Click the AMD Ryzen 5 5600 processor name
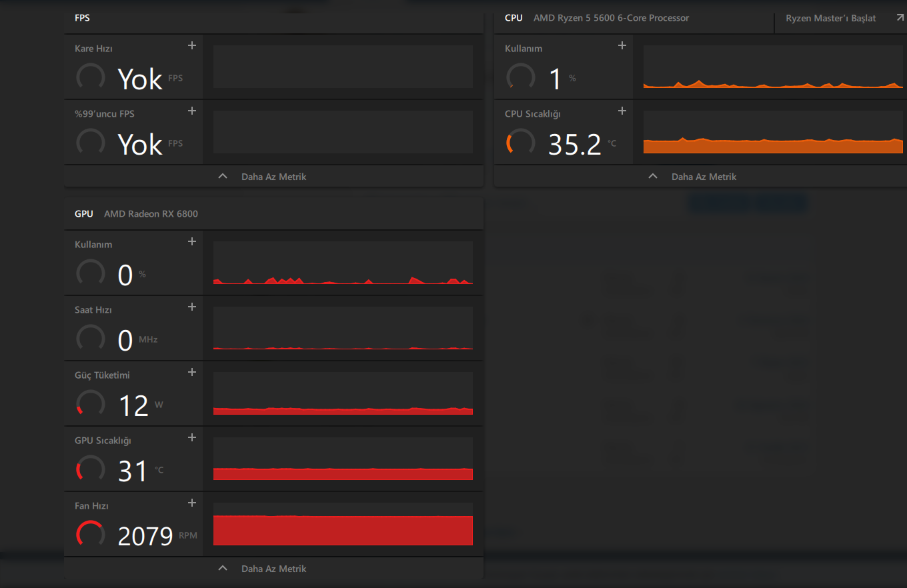Viewport: 907px width, 588px height. click(612, 18)
